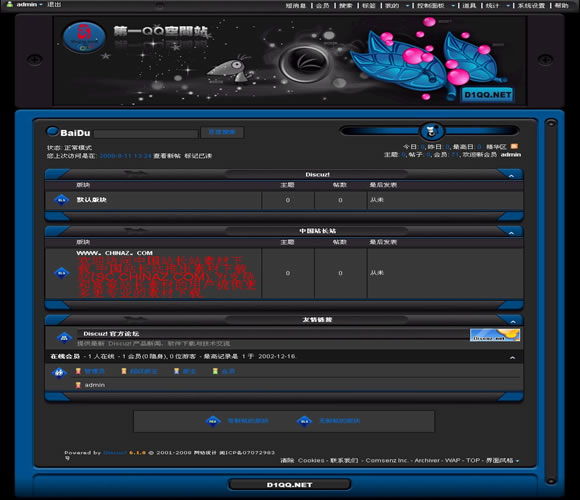Open the 系统设置 system settings menu

point(531,6)
